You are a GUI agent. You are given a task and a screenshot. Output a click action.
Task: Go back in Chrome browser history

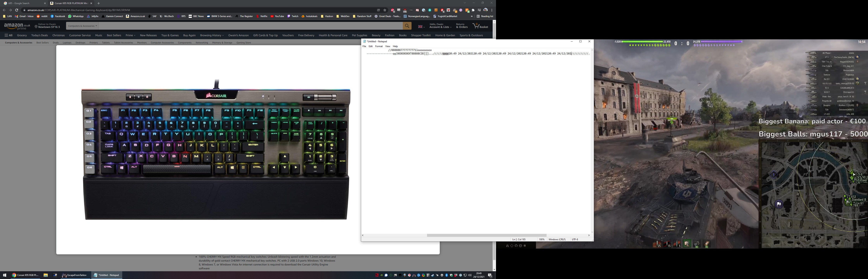click(x=4, y=10)
